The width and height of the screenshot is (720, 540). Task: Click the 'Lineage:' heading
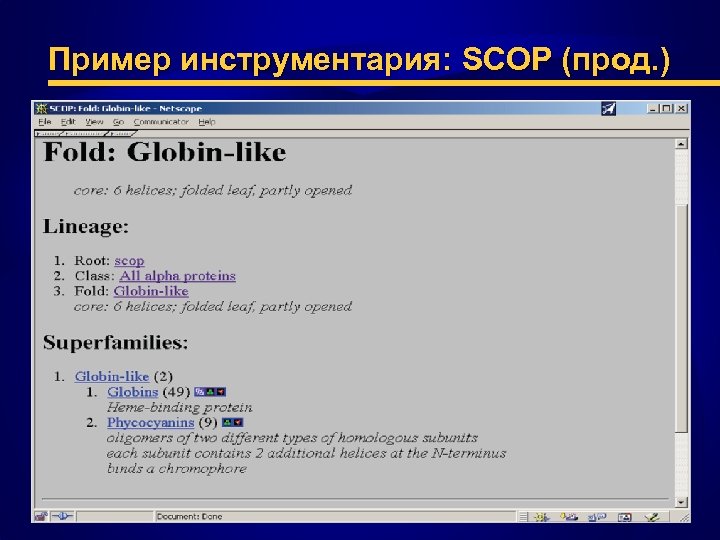[x=86, y=226]
